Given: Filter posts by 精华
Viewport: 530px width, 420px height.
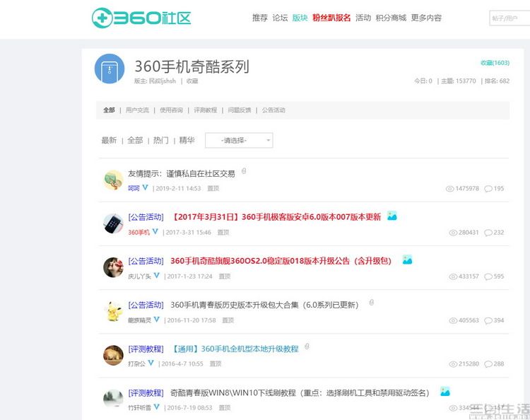Looking at the screenshot, I should click(x=187, y=141).
